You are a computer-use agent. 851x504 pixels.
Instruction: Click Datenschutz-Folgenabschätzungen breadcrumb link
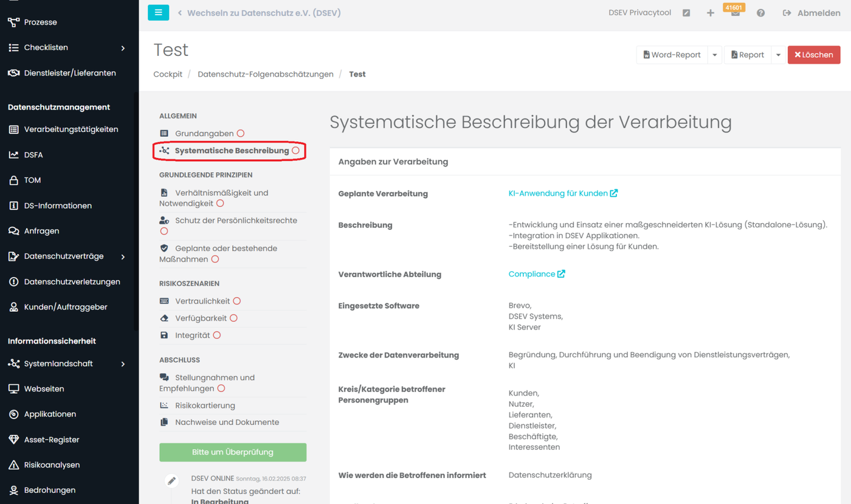[x=266, y=74]
